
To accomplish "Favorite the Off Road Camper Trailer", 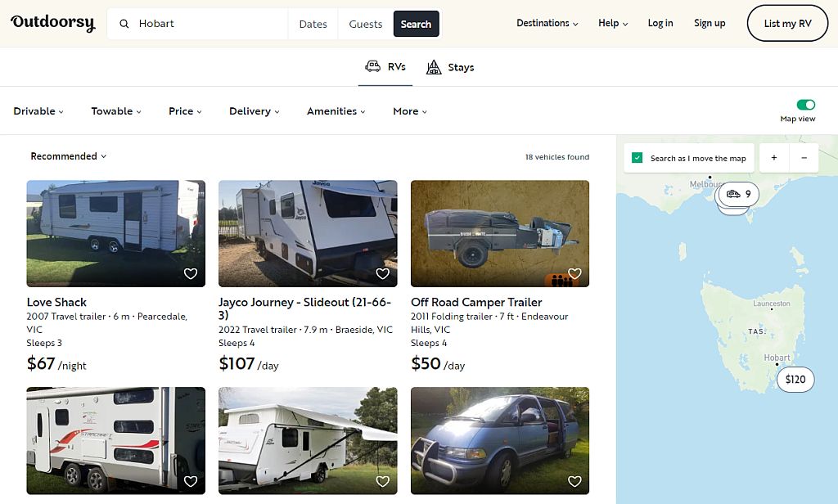I will [x=574, y=273].
